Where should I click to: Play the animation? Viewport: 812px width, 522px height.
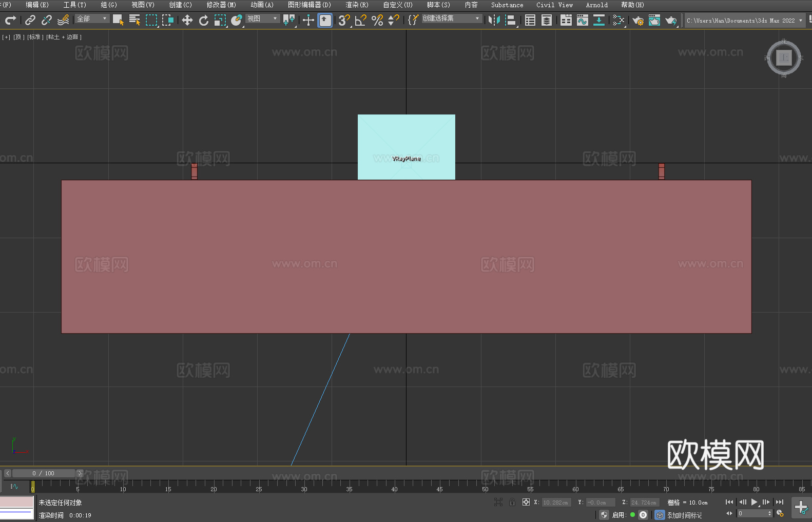click(x=754, y=502)
